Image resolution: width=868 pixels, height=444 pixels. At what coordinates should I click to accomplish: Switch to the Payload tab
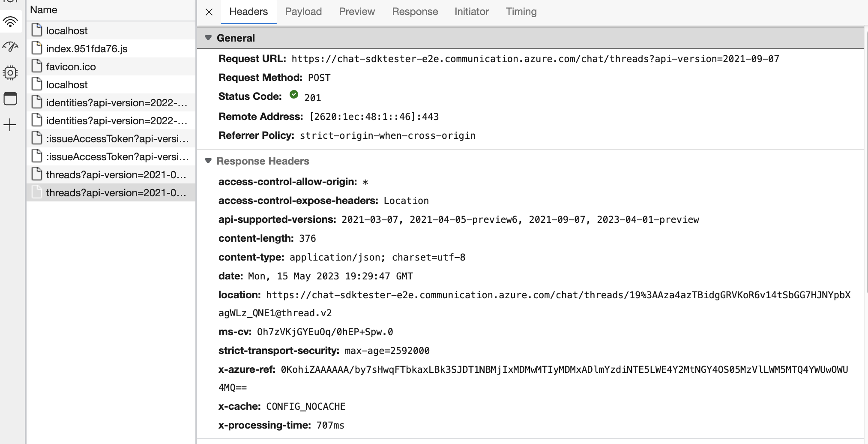303,12
